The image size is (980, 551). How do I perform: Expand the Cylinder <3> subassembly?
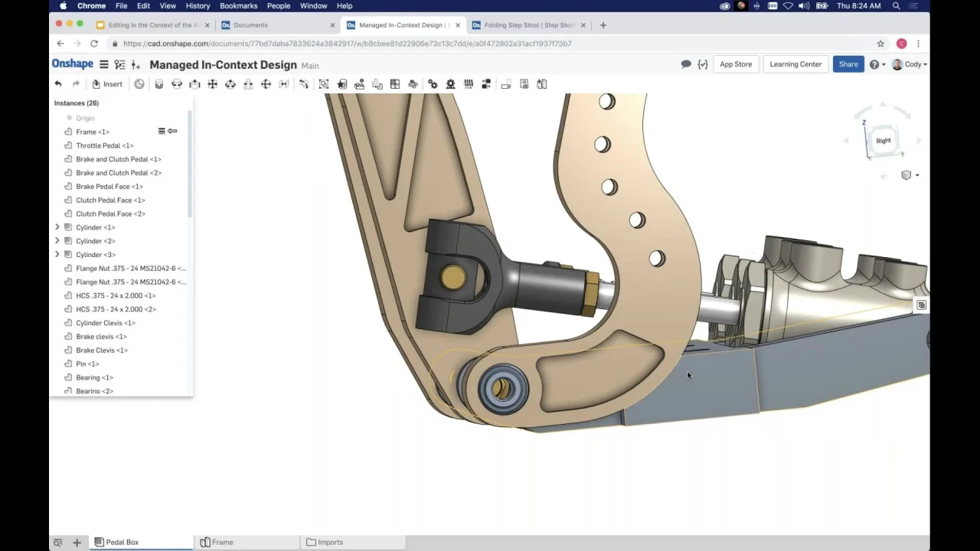coord(57,255)
